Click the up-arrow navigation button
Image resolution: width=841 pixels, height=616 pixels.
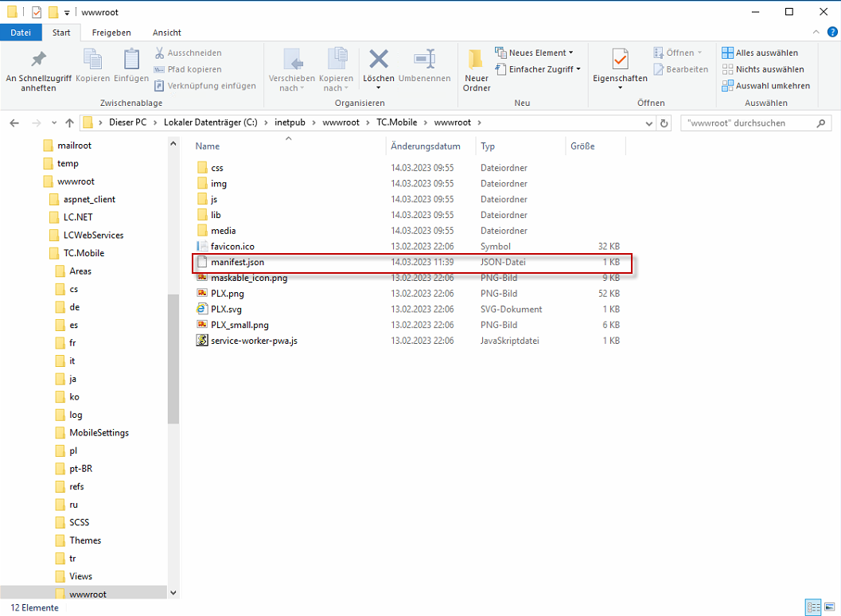[x=69, y=123]
